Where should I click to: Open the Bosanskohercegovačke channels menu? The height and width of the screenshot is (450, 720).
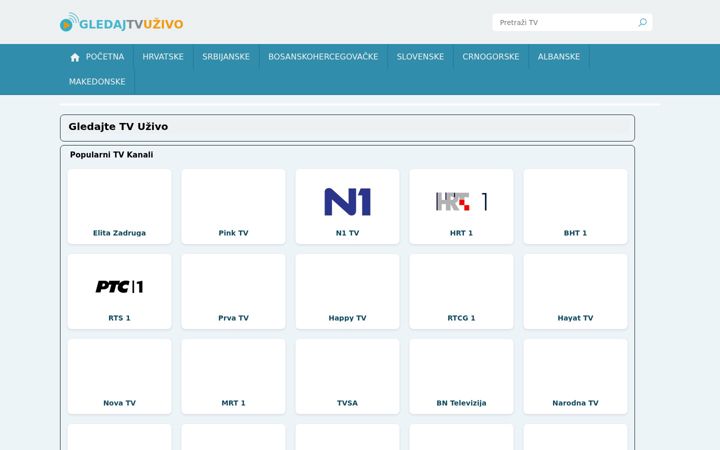click(323, 56)
